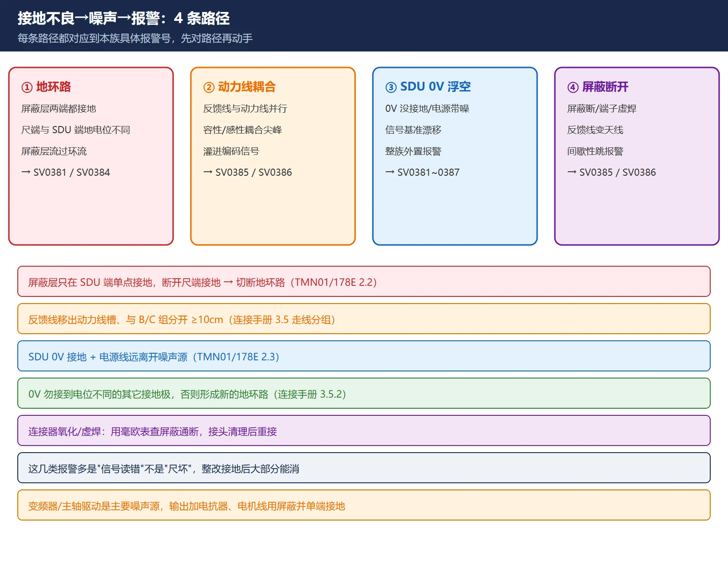
Task: Click the line '屏蔽断/端子虚焊'
Action: (x=601, y=109)
